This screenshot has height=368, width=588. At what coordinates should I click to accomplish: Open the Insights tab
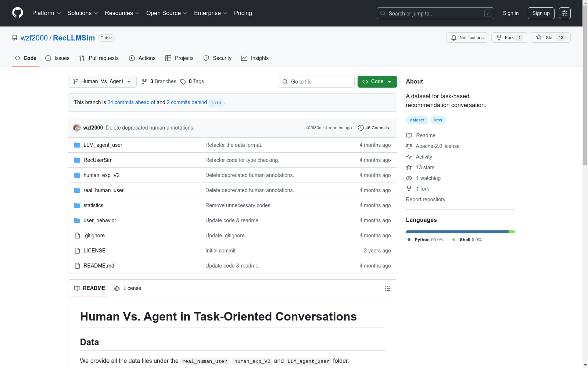point(255,58)
